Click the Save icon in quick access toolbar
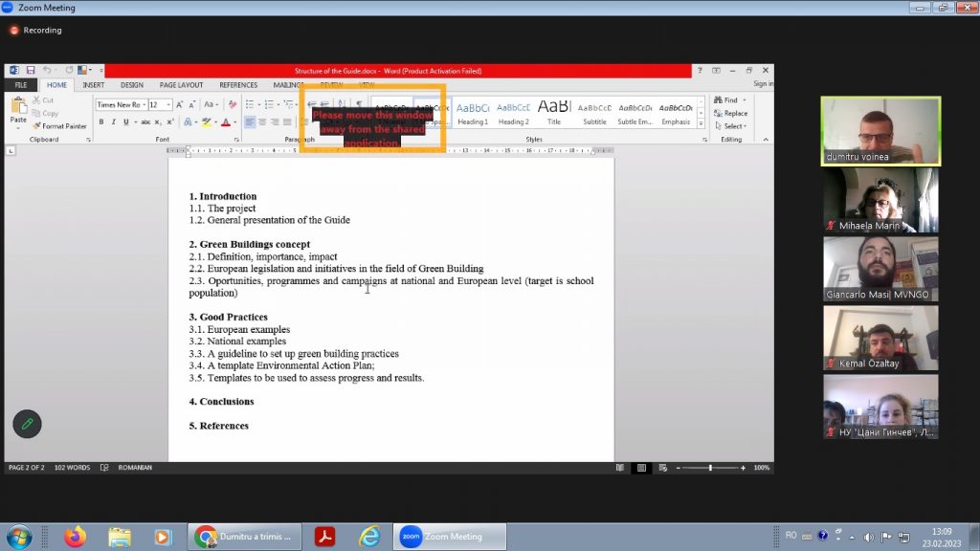980x551 pixels. 31,71
